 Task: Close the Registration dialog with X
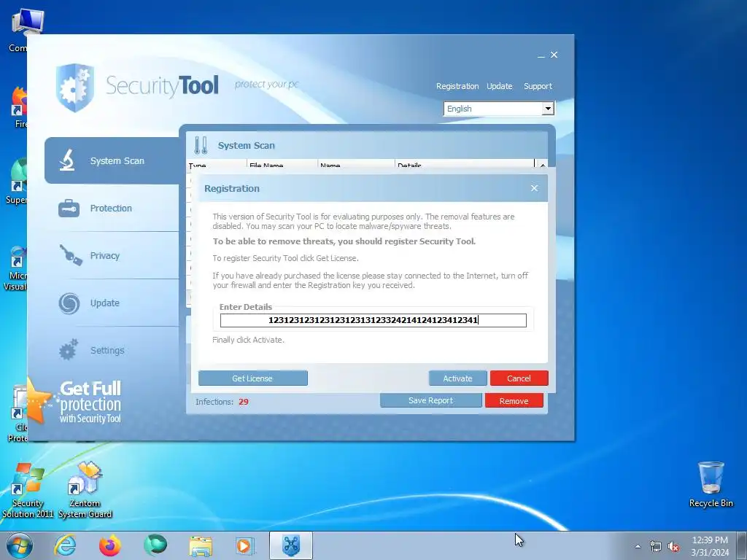535,188
